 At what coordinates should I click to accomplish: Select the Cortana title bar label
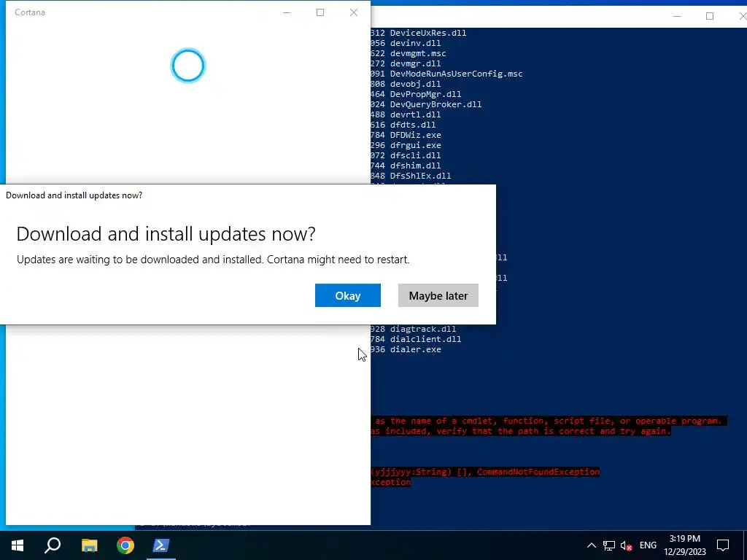[x=29, y=12]
